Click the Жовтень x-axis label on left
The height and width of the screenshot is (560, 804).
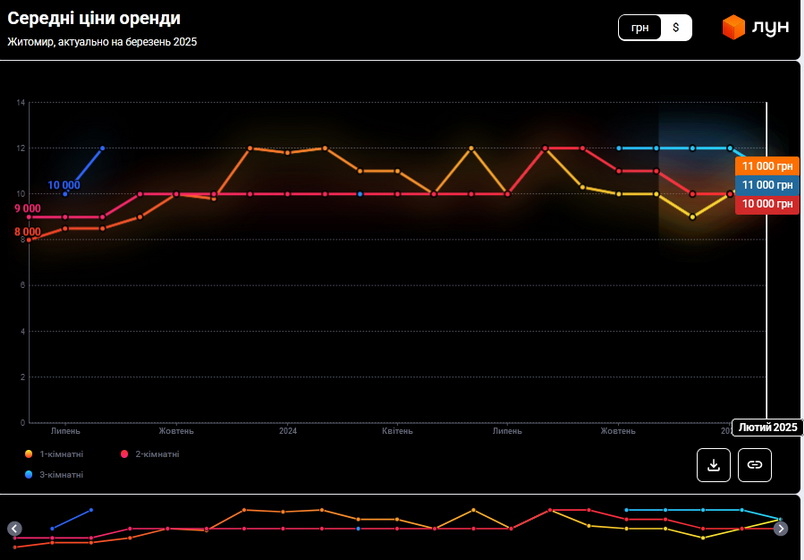pyautogui.click(x=176, y=431)
